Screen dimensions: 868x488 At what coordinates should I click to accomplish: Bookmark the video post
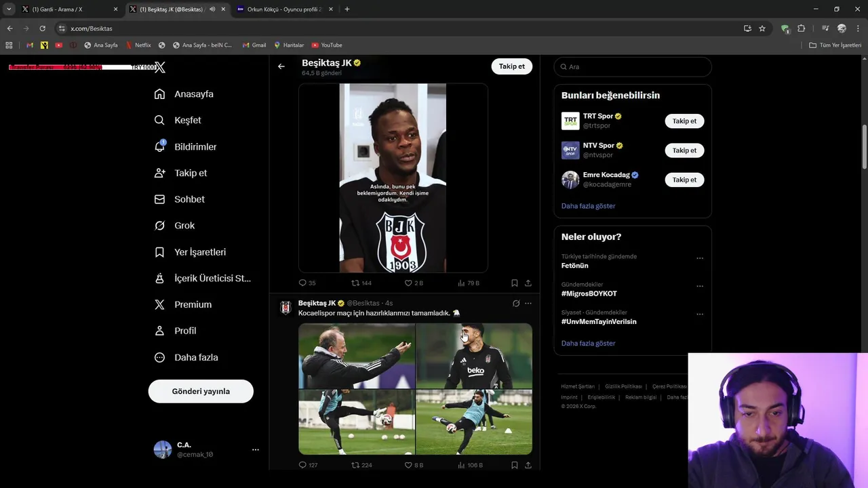point(515,283)
